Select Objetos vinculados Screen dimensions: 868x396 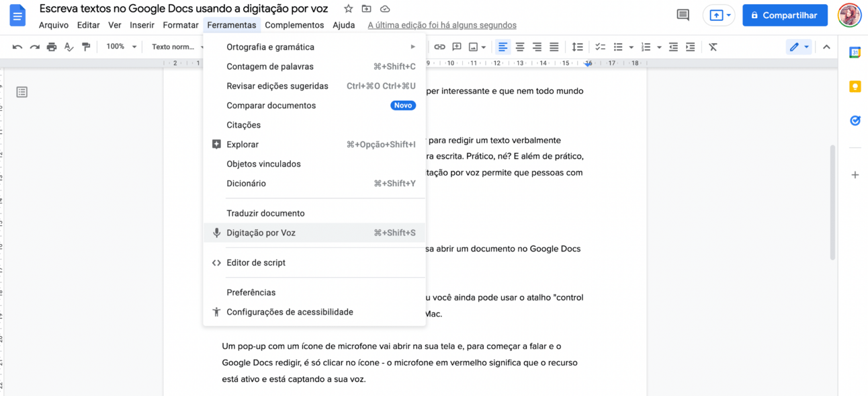click(x=314, y=164)
